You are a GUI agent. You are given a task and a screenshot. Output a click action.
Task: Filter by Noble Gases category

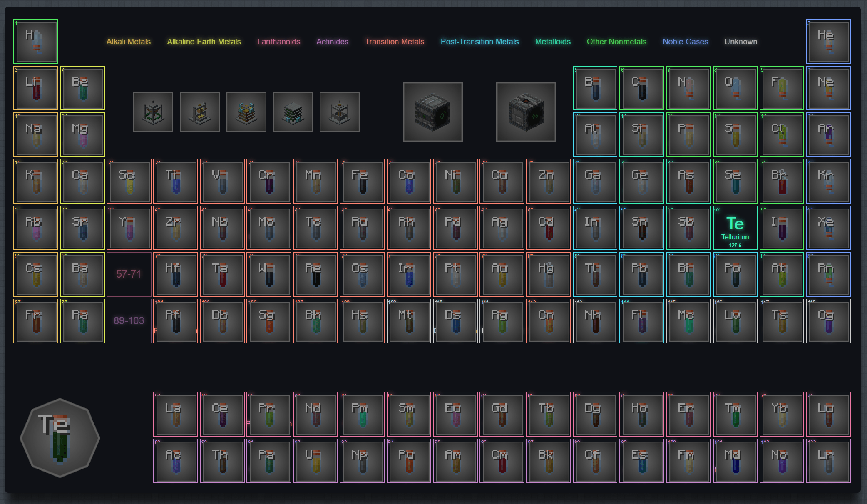click(x=685, y=42)
